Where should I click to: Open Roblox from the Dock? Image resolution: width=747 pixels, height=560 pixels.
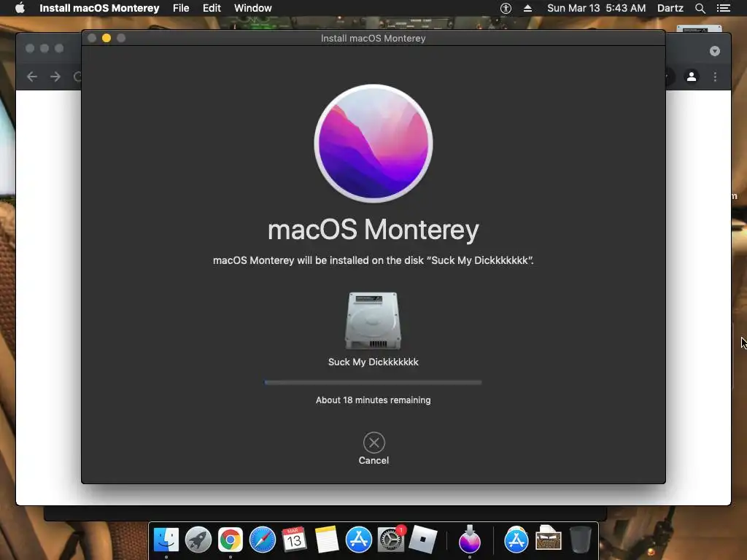point(422,540)
